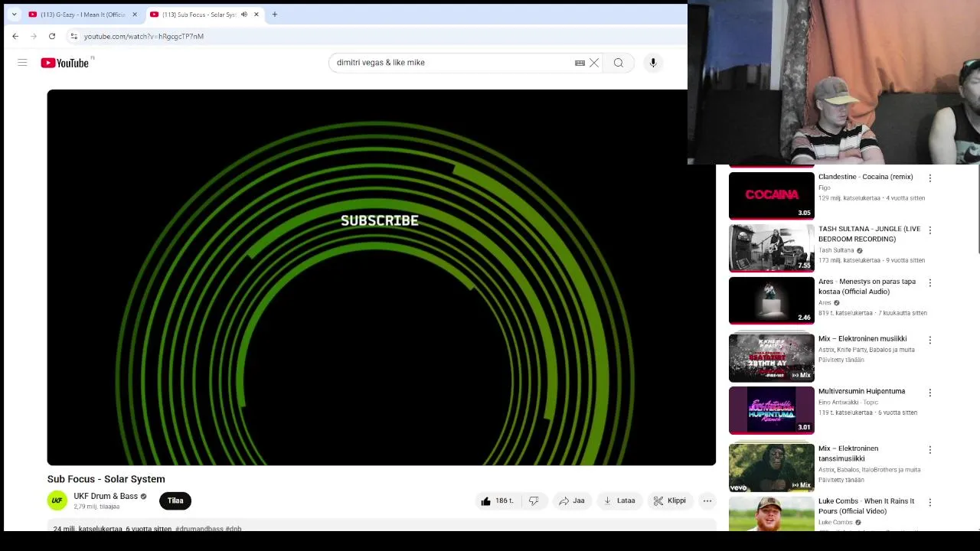The image size is (980, 551).
Task: Click the 2,79 milj. tilaajaa subscriber count
Action: click(x=96, y=507)
